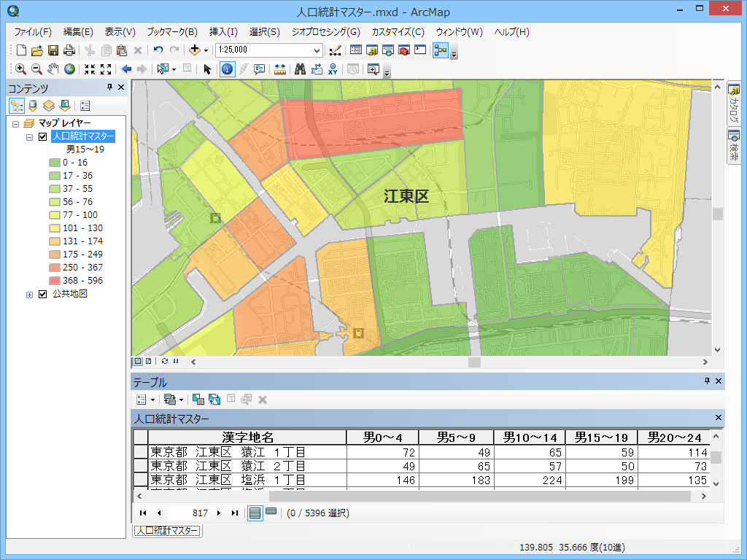Viewport: 747px width, 560px height.
Task: Open Related Tables dropdown
Action: tap(174, 400)
